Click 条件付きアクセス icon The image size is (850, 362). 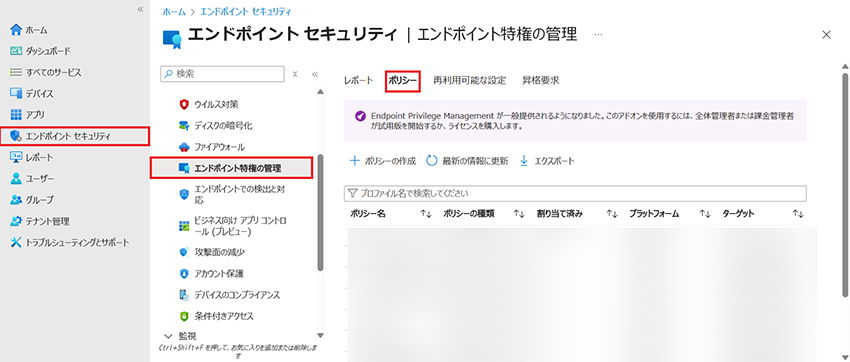click(184, 315)
